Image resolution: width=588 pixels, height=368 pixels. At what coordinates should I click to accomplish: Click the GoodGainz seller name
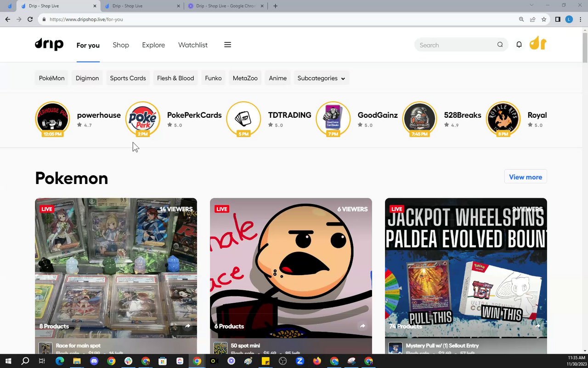pyautogui.click(x=378, y=115)
